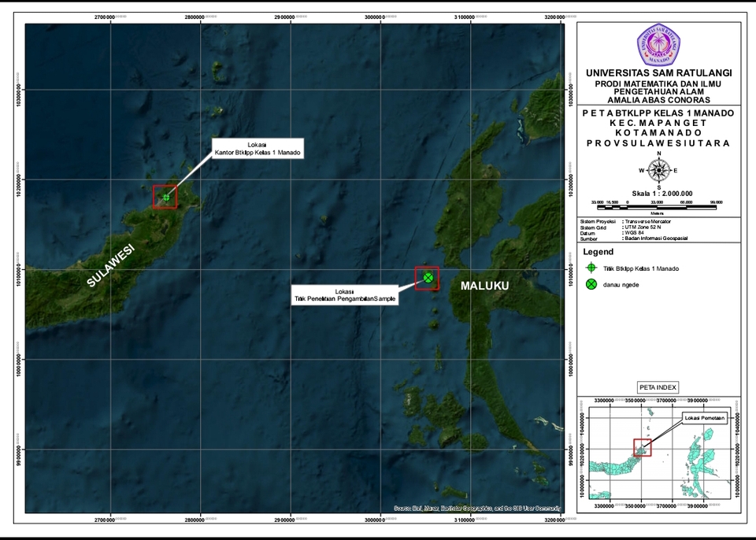This screenshot has height=540, width=756.
Task: Click the Universitas Sam Ratulangi logo emblem
Action: pyautogui.click(x=658, y=44)
